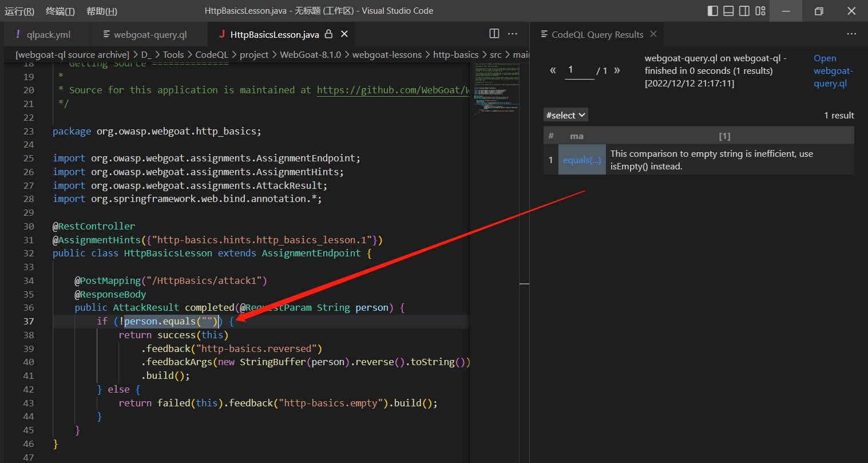Click breadcrumb CodeQL
868x463 pixels.
click(x=212, y=54)
